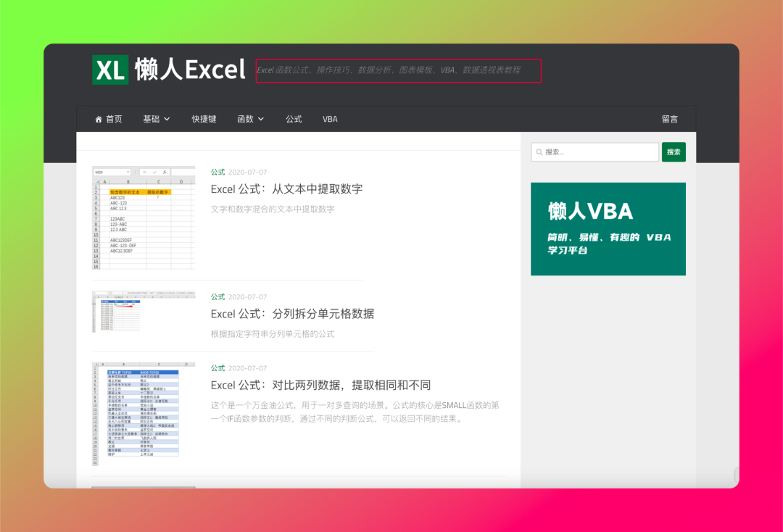The width and height of the screenshot is (783, 532).
Task: Open the 基础 menu item
Action: tap(151, 120)
